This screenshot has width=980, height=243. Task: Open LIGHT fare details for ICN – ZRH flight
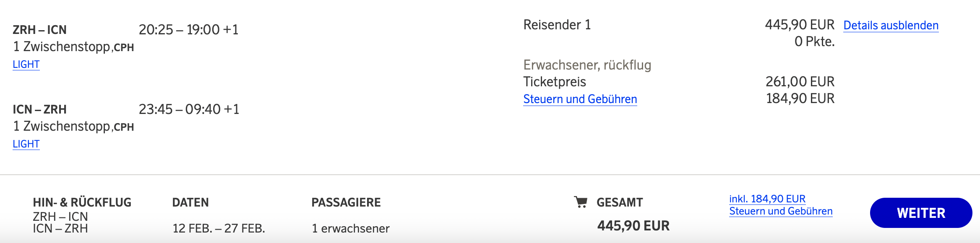(x=26, y=144)
